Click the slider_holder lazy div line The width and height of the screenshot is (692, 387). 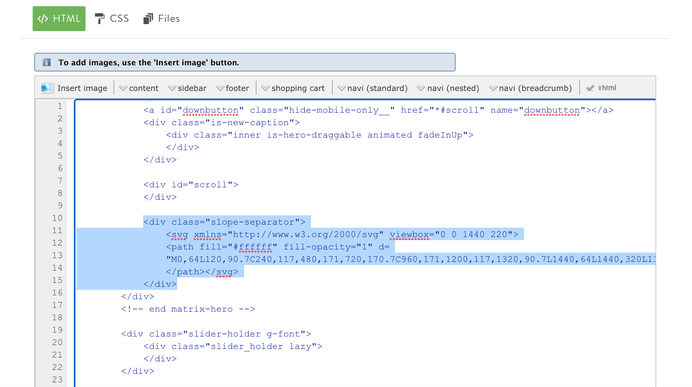pos(233,346)
